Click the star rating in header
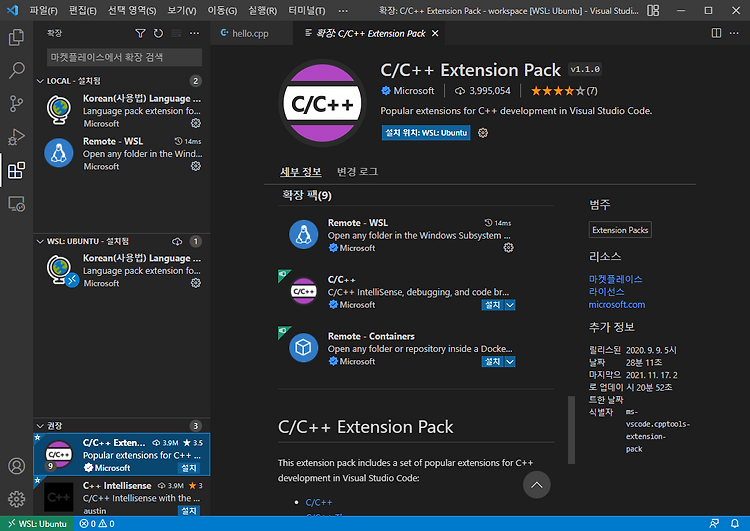 point(564,91)
